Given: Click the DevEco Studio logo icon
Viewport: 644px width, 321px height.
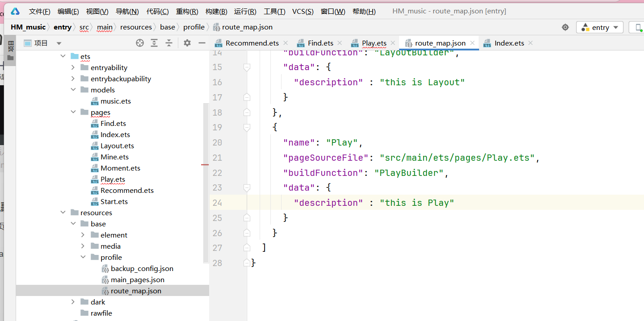Looking at the screenshot, I should click(x=15, y=11).
